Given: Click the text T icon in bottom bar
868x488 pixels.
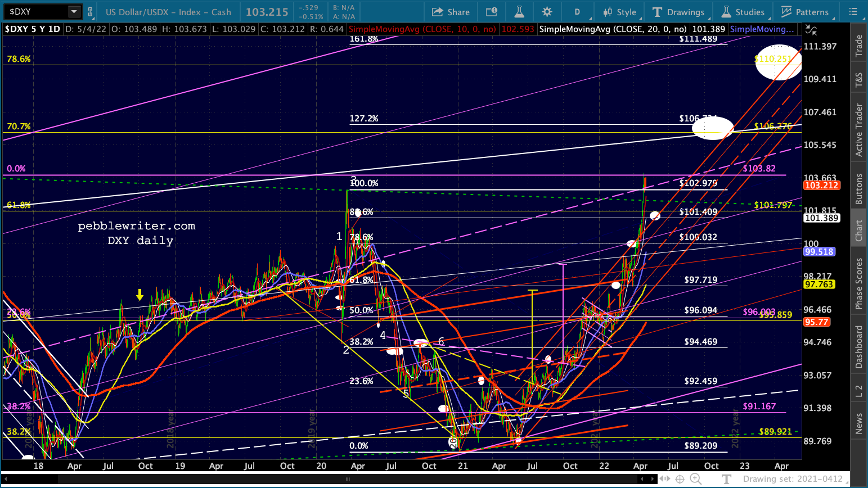Looking at the screenshot, I should coord(726,479).
